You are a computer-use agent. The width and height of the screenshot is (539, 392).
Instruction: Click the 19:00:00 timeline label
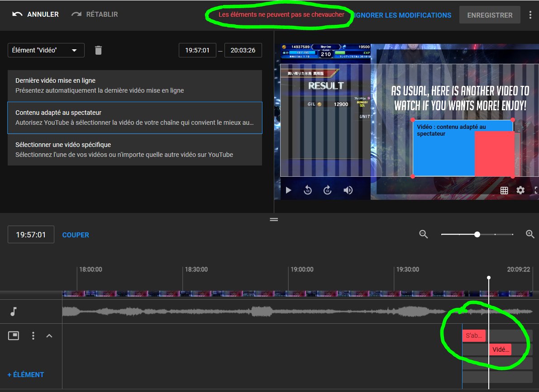302,269
